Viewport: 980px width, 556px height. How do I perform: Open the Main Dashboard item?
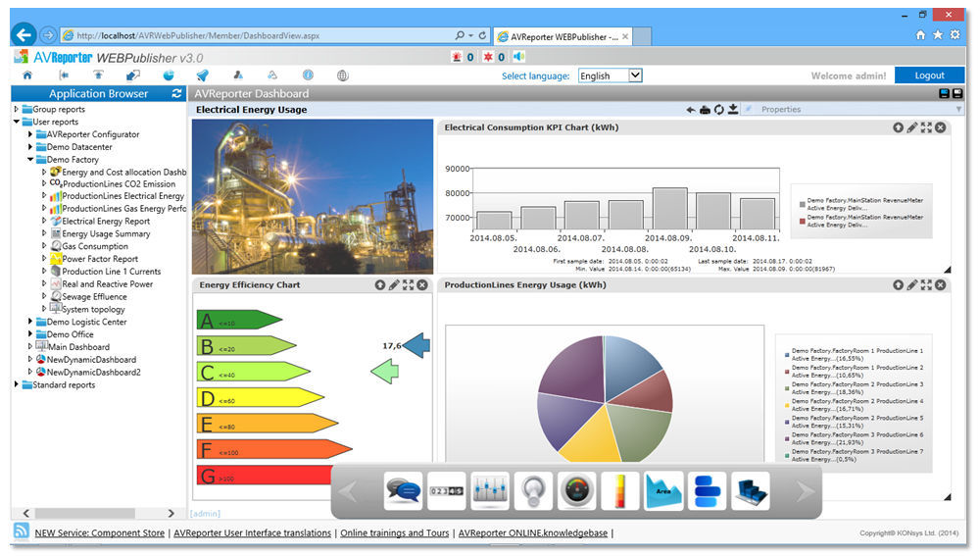(78, 347)
